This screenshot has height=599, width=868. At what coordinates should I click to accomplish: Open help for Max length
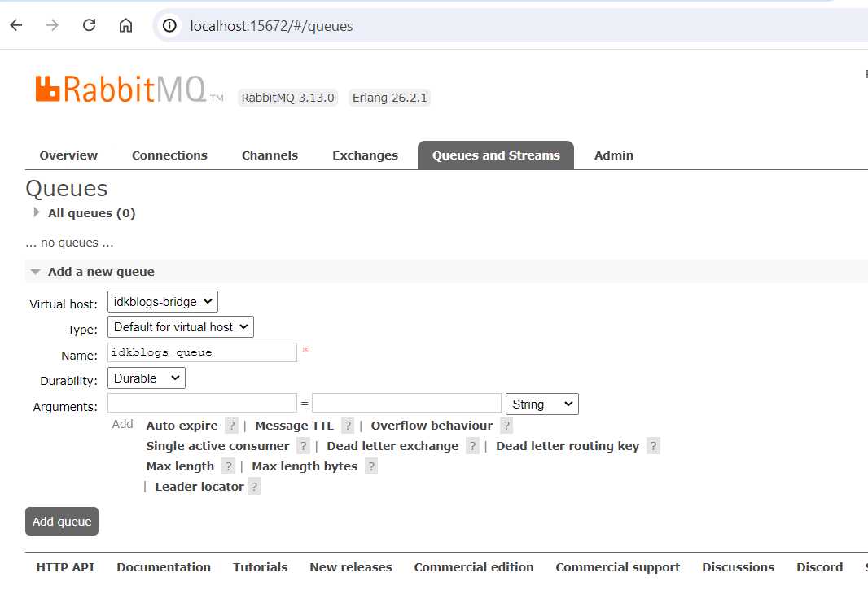click(x=228, y=467)
